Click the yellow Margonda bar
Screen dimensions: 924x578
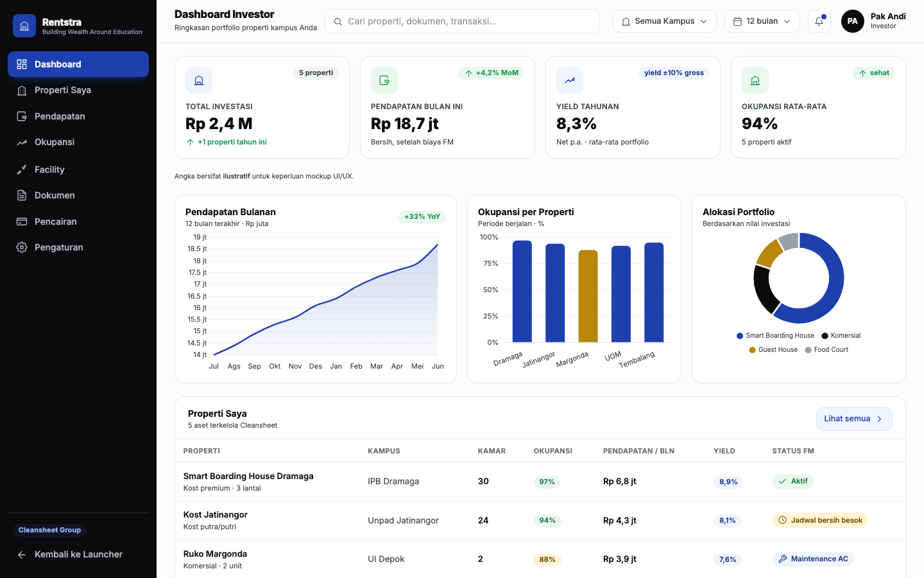588,296
